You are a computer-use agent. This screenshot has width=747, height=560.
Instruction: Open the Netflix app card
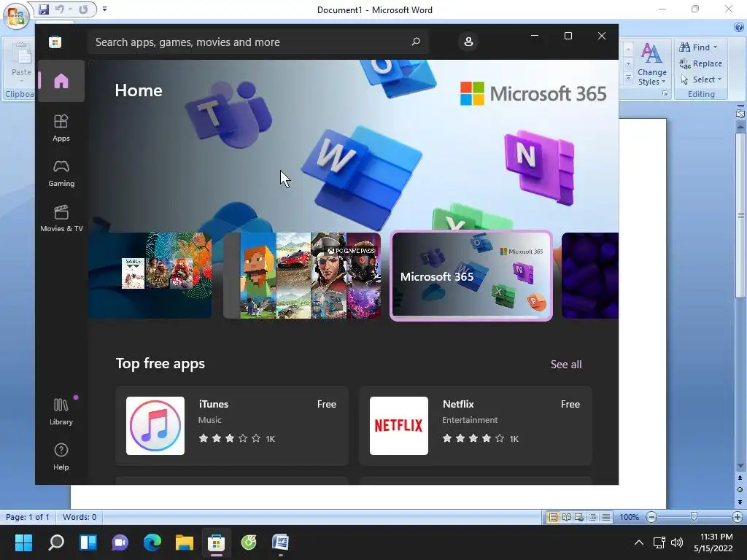point(476,426)
